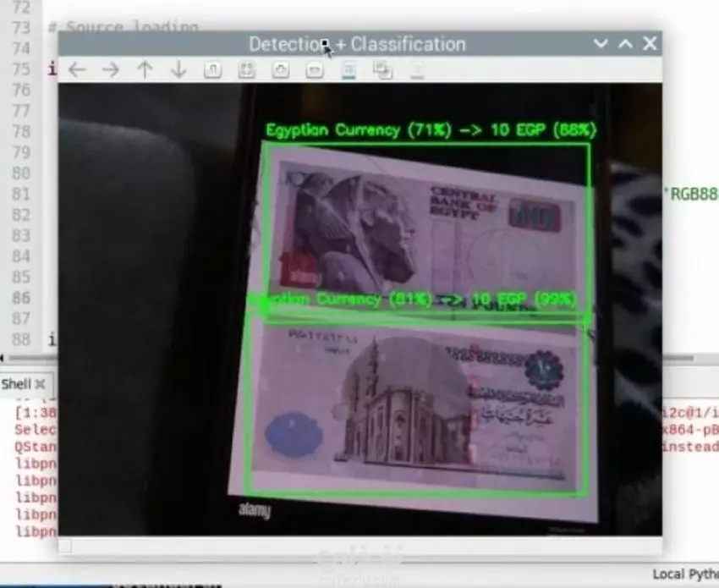
Task: Fit the image to the window using zoom region icon
Action: point(247,70)
